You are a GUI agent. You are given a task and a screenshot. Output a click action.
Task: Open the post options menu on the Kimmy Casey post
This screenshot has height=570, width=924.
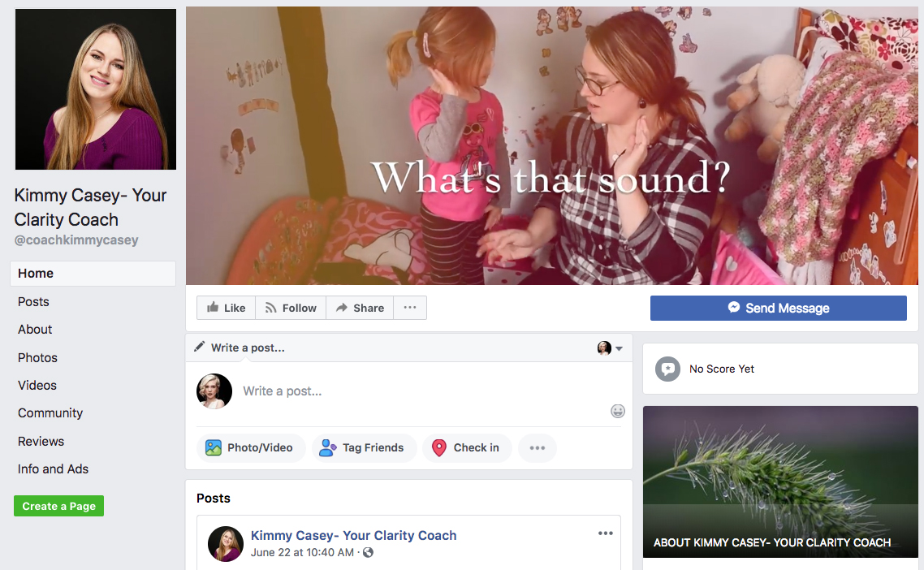[x=605, y=533]
